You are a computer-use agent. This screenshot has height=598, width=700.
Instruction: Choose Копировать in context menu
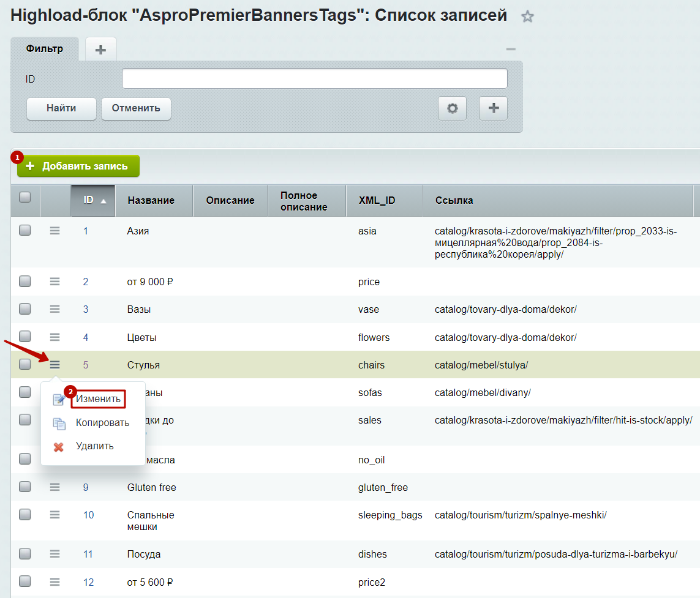(x=102, y=423)
